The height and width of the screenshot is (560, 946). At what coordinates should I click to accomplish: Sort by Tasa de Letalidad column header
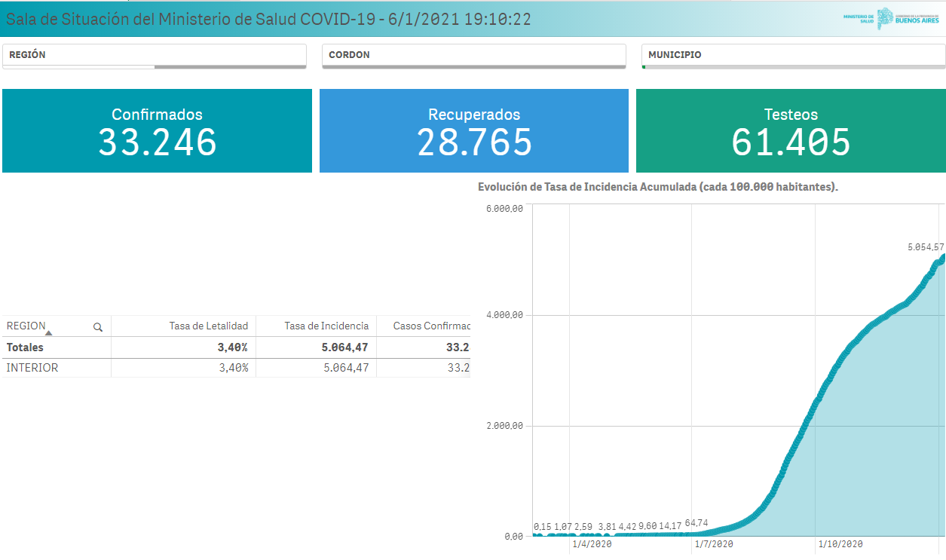209,326
